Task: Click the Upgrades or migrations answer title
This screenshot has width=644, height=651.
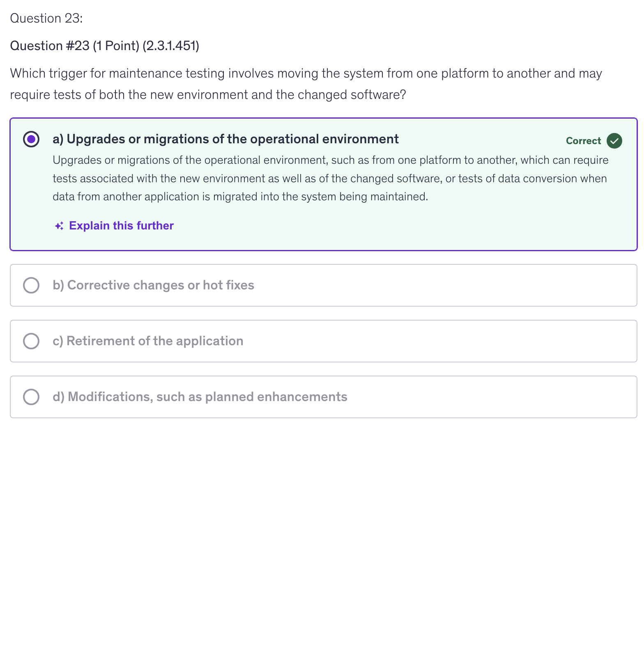Action: tap(232, 139)
